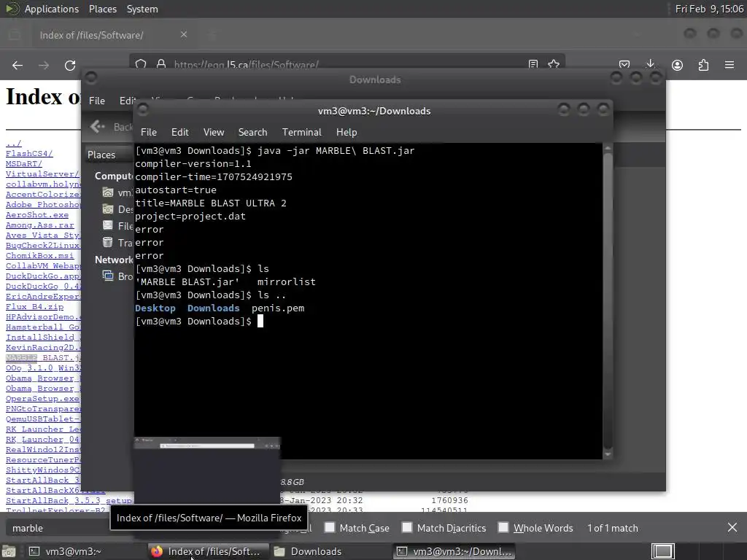
Task: Open the Firefox hamburger menu
Action: tap(729, 65)
